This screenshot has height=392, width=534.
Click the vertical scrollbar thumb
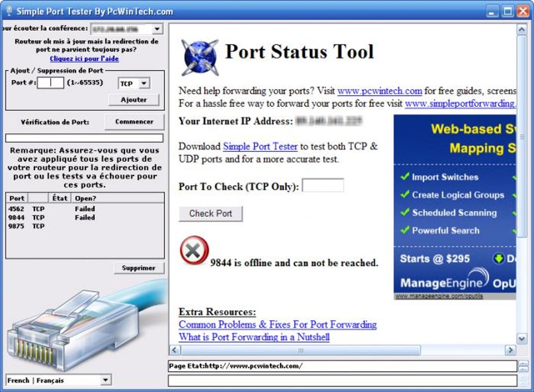click(x=521, y=136)
